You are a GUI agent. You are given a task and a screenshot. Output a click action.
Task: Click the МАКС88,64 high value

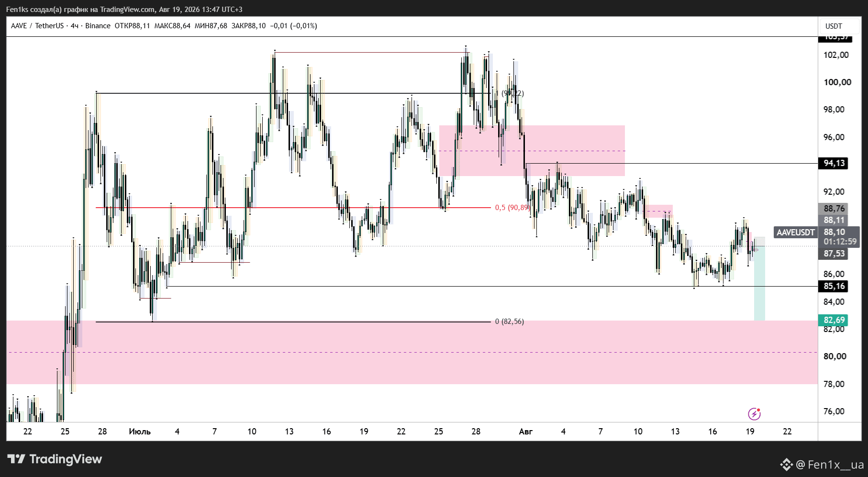[172, 26]
